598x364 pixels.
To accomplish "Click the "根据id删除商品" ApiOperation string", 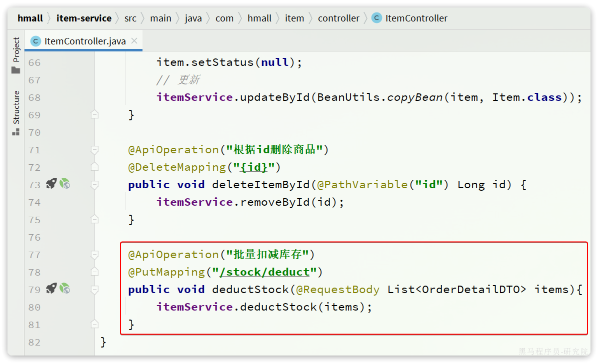I will click(274, 150).
